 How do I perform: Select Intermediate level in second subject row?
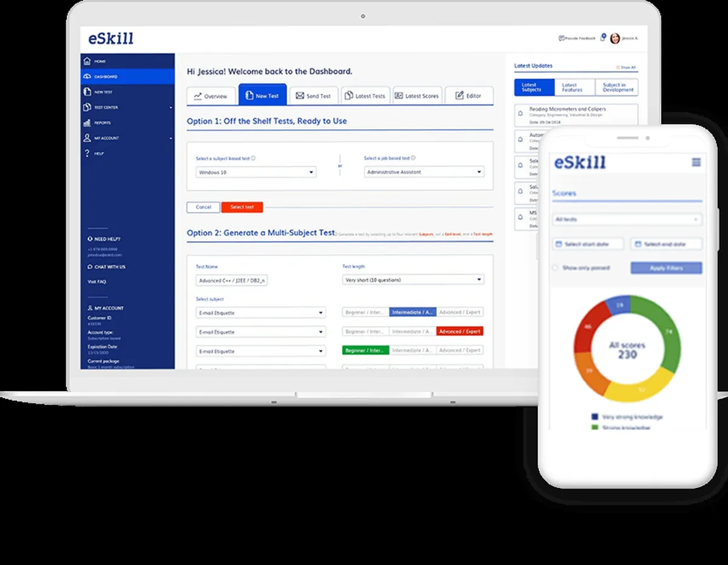pyautogui.click(x=413, y=332)
